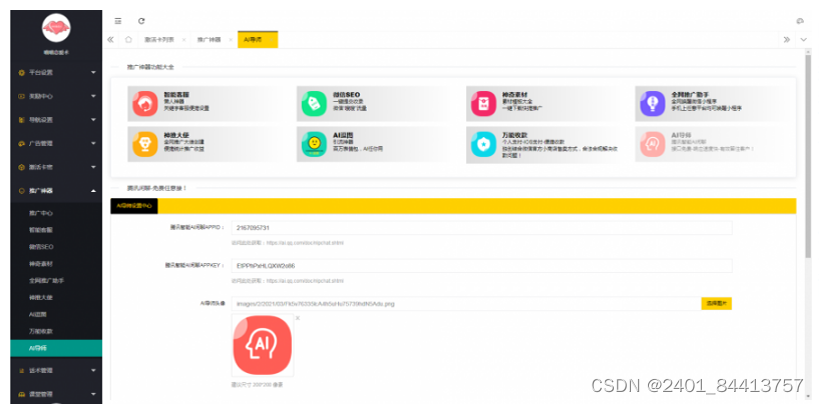
Task: Toggle the sidebar with the hamburger icon
Action: click(118, 21)
